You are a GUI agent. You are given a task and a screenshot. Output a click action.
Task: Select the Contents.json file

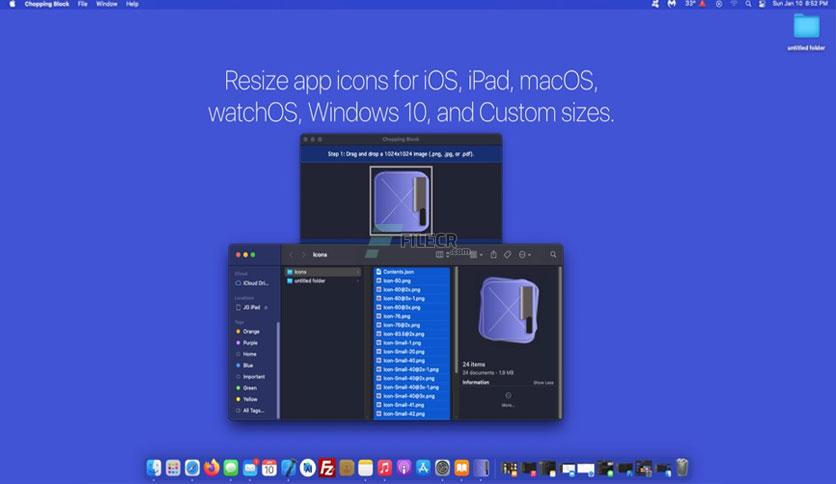click(412, 272)
